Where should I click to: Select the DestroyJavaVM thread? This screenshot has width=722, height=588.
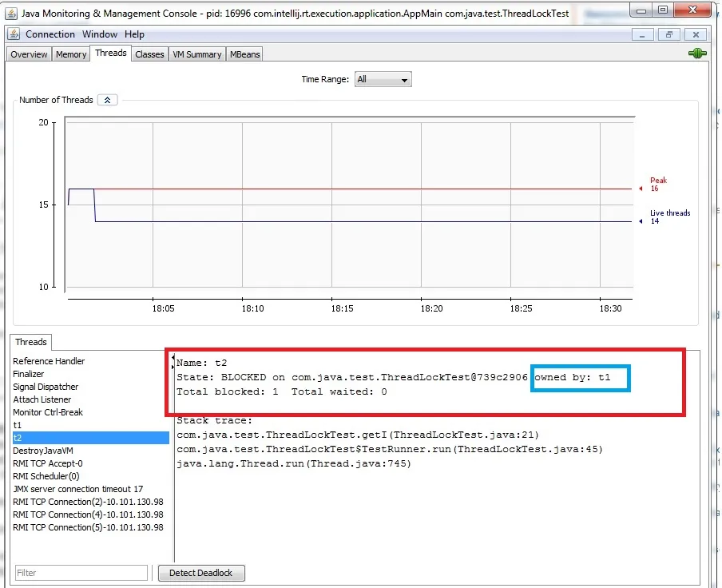tap(43, 451)
